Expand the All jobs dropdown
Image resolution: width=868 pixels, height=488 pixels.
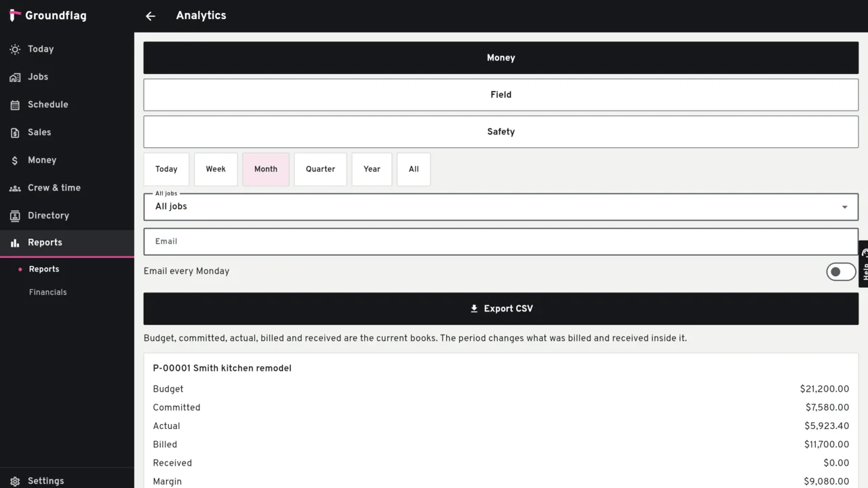coord(500,207)
